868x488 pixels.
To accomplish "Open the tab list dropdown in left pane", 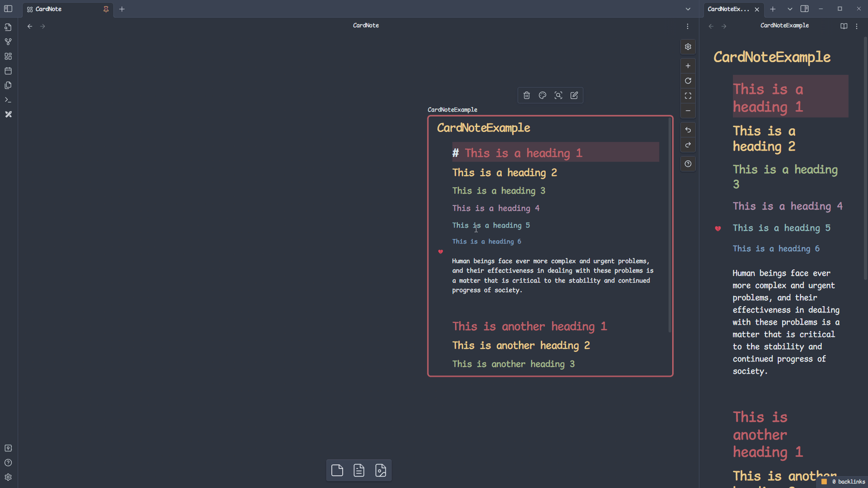I will click(x=688, y=9).
